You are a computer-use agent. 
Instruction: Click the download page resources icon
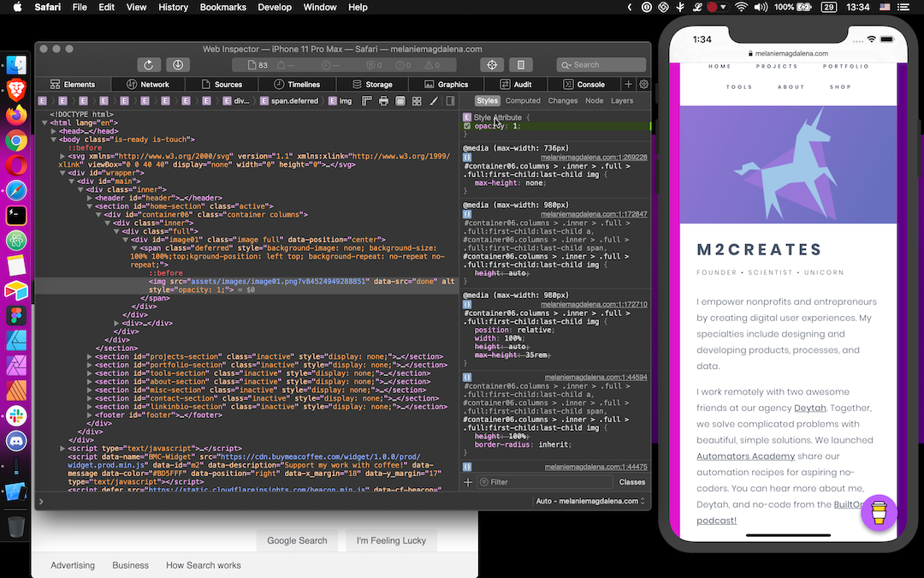(x=179, y=65)
